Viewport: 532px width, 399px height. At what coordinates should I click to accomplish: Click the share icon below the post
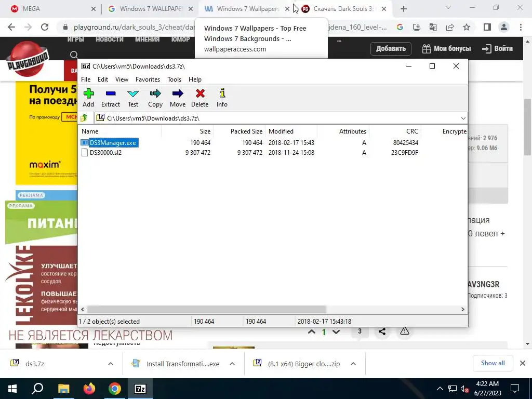click(x=382, y=331)
